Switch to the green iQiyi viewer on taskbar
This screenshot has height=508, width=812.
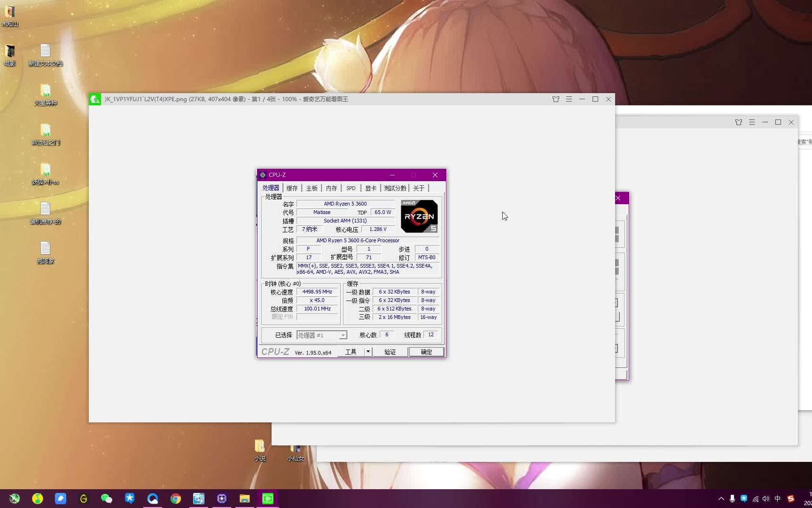pyautogui.click(x=268, y=499)
